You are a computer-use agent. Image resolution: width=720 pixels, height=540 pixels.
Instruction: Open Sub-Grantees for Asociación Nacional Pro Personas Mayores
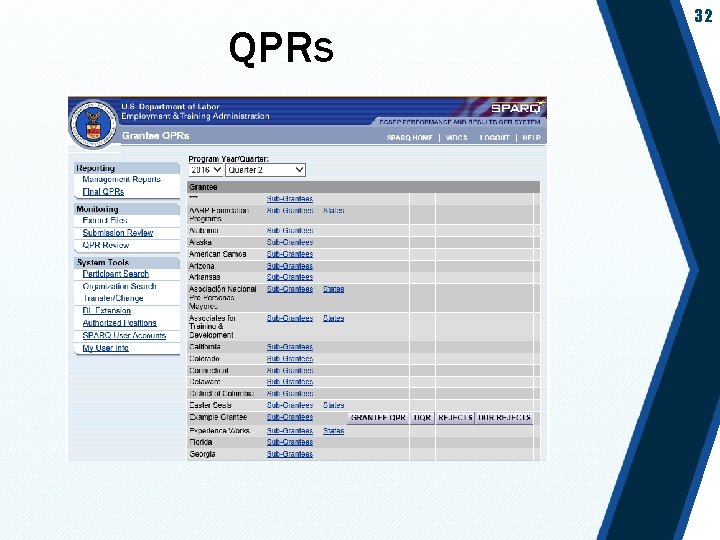pyautogui.click(x=290, y=289)
